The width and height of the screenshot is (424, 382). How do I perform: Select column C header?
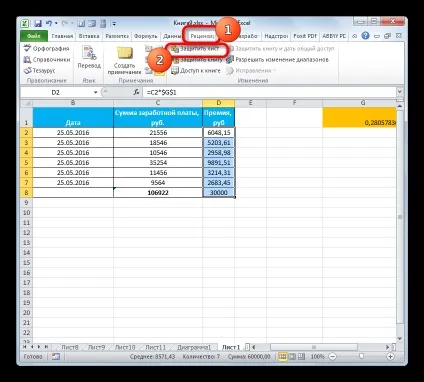tap(158, 103)
